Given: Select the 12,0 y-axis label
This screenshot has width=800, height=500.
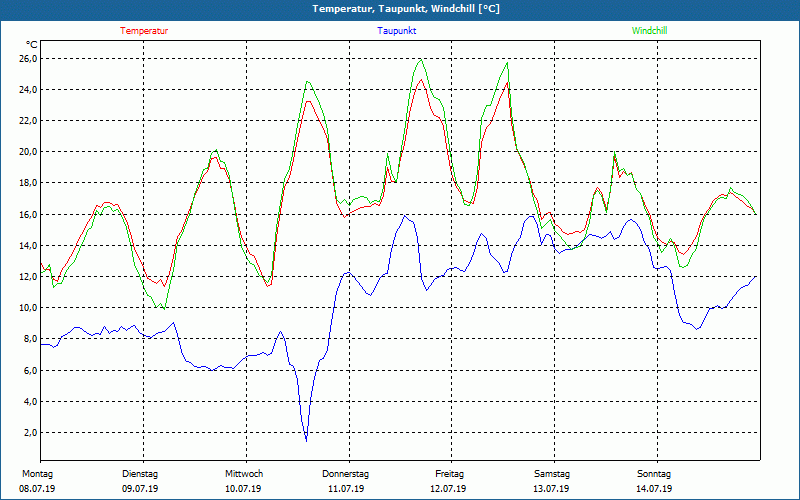Looking at the screenshot, I should [x=28, y=277].
